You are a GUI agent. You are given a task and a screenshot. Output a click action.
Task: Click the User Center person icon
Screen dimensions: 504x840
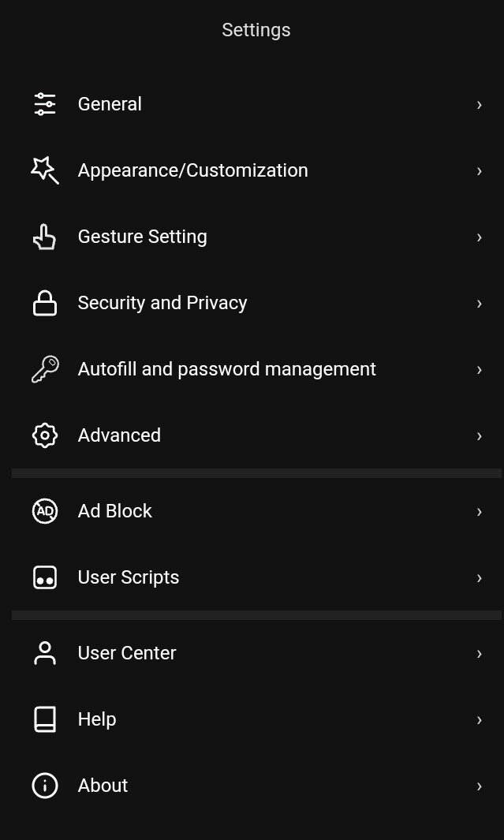tap(45, 653)
